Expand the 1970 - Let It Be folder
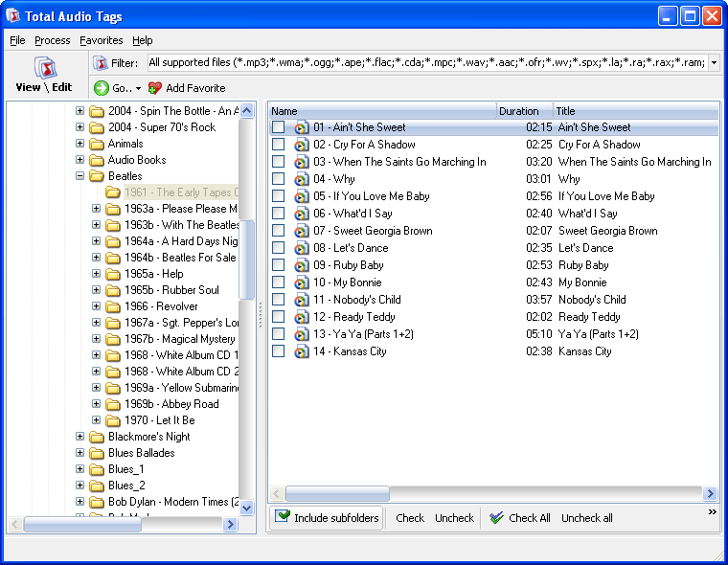Viewport: 728px width, 565px height. (96, 420)
